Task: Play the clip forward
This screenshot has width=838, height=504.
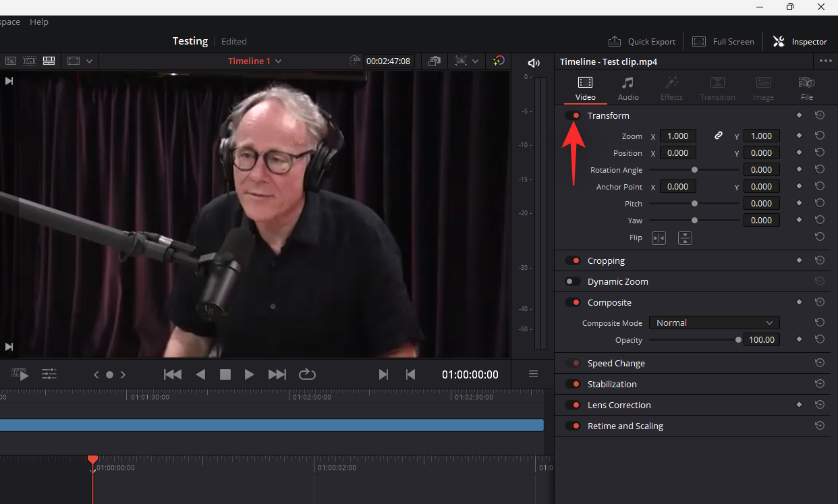Action: click(250, 374)
